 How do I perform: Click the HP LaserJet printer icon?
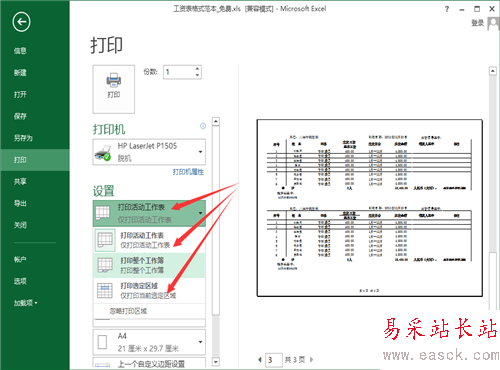pyautogui.click(x=103, y=153)
